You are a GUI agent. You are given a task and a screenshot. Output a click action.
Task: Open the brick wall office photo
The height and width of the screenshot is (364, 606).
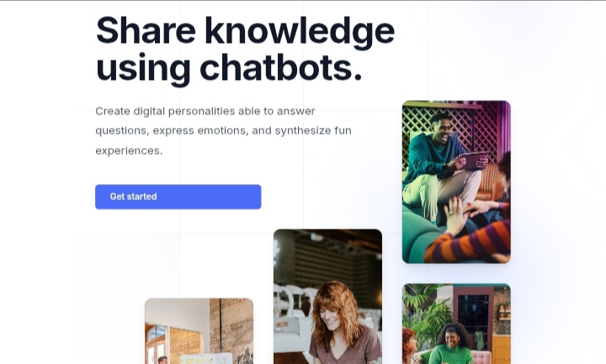tap(199, 331)
